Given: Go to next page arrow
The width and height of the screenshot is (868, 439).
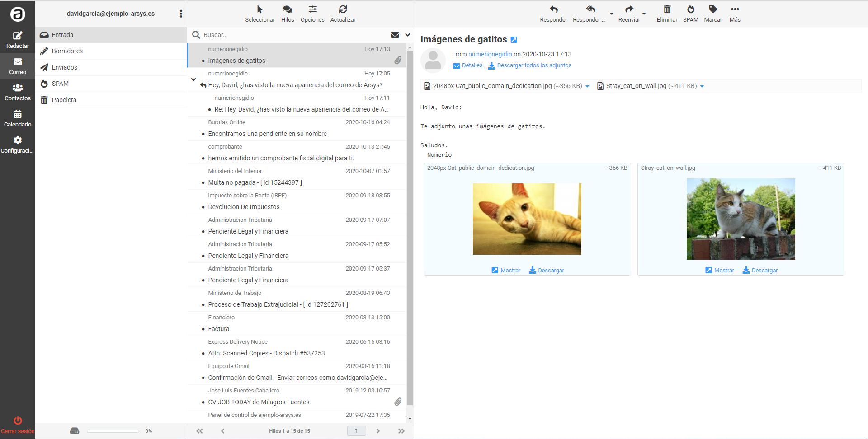Looking at the screenshot, I should tap(378, 431).
